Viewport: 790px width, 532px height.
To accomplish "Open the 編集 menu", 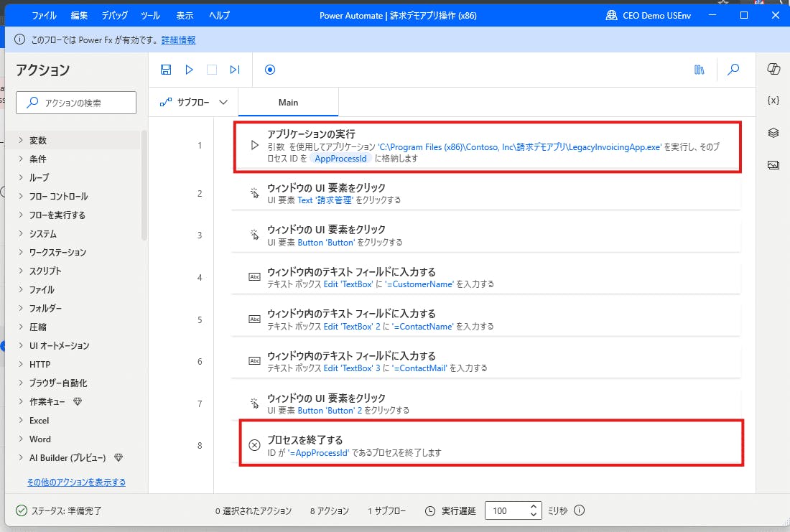I will coord(79,15).
